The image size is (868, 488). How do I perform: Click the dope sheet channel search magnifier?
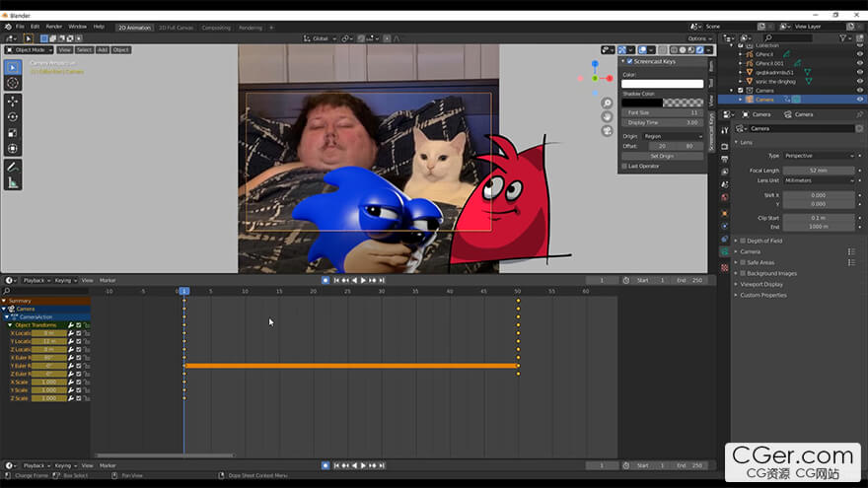point(7,291)
